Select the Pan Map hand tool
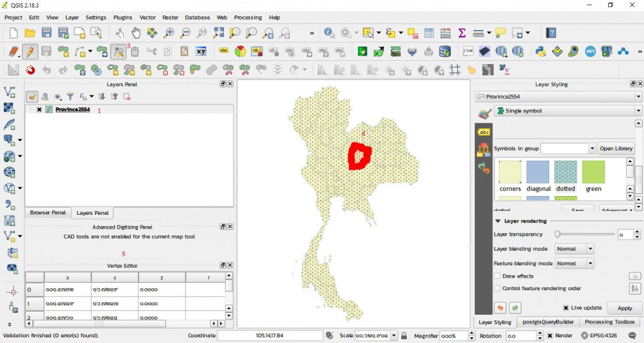The width and height of the screenshot is (644, 343). point(136,33)
